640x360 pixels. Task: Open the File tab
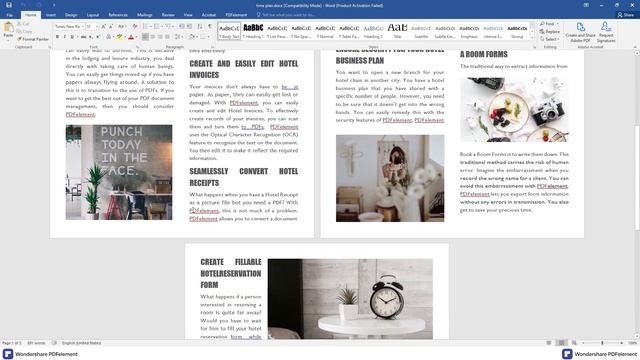10,15
